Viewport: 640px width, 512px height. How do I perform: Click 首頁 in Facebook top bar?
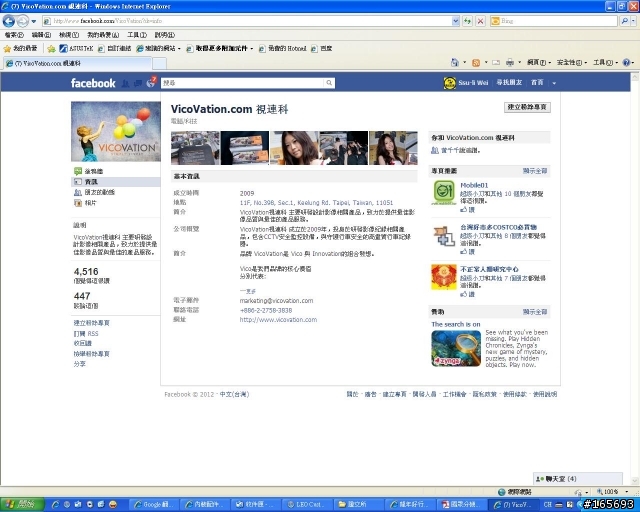click(x=537, y=82)
